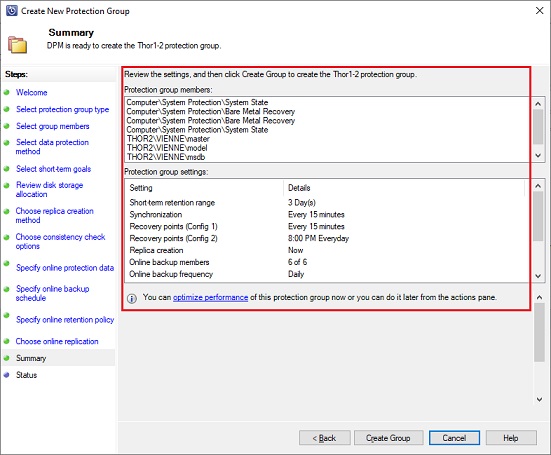The height and width of the screenshot is (455, 551).
Task: Click the Details column header
Action: (299, 188)
